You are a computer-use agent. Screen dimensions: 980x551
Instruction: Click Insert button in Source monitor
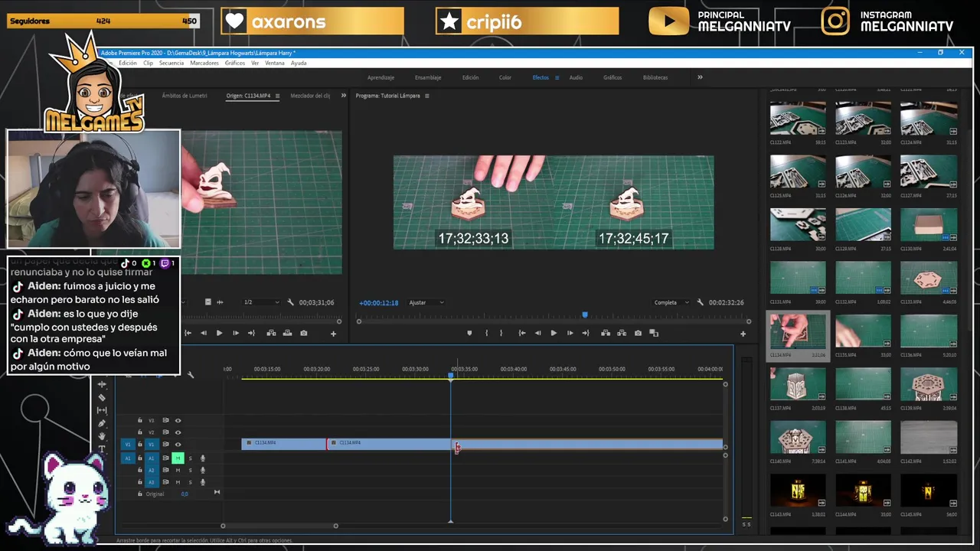tap(271, 333)
